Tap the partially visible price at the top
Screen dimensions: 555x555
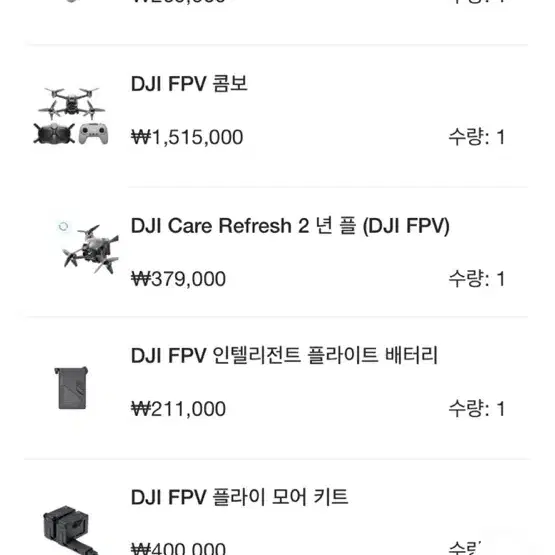pos(178,2)
